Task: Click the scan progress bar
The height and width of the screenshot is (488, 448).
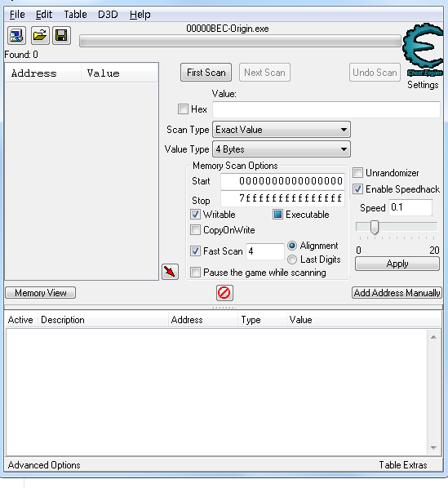Action: coord(240,42)
